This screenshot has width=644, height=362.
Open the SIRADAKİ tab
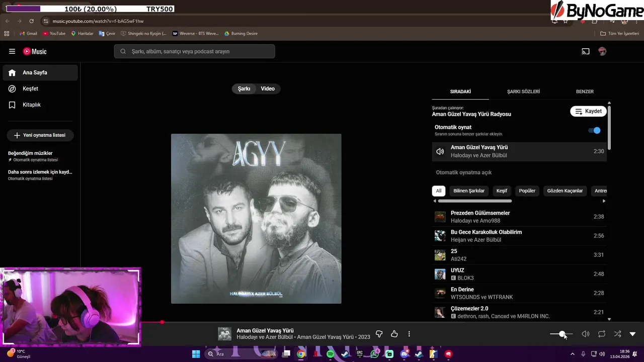460,92
